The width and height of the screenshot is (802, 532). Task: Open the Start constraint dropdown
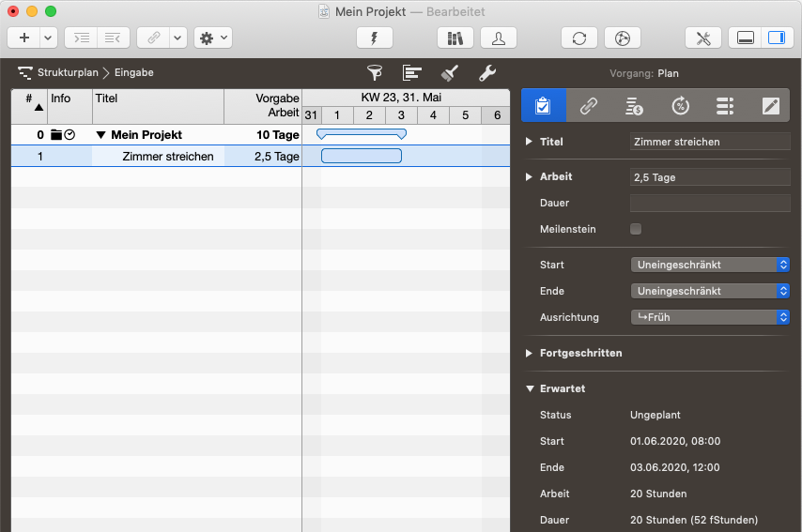click(x=710, y=265)
